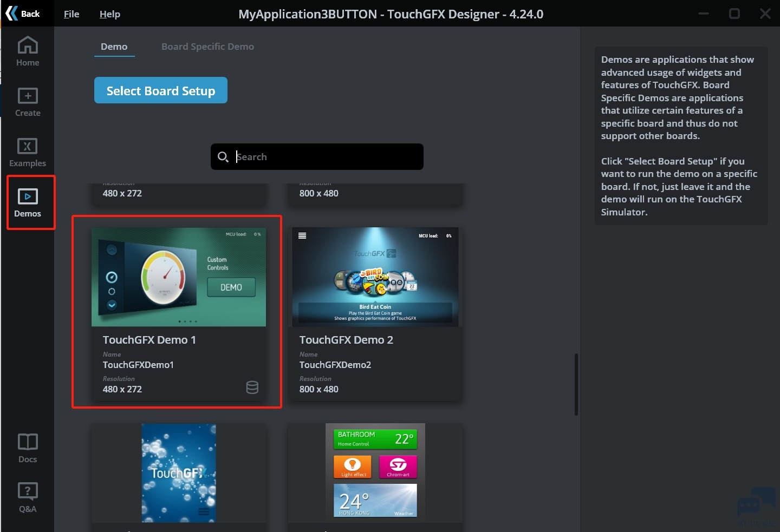Select the blue bubbles TouchGFX demo thumbnail
The image size is (780, 532).
pyautogui.click(x=179, y=473)
